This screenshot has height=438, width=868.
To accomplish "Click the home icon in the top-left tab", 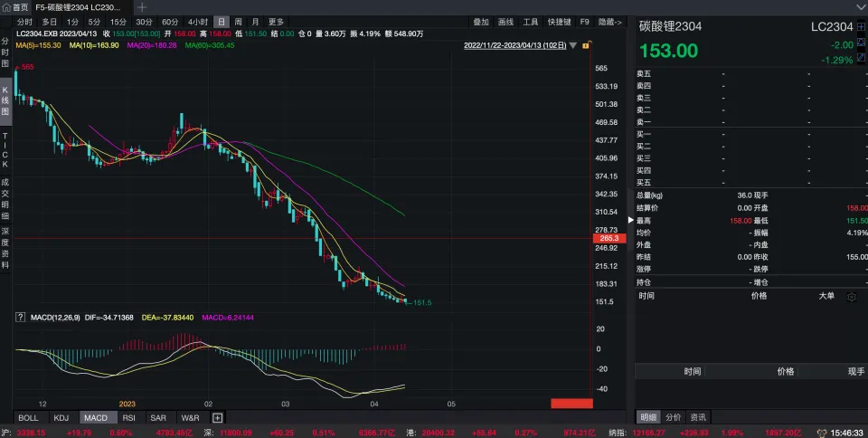I will pyautogui.click(x=6, y=6).
